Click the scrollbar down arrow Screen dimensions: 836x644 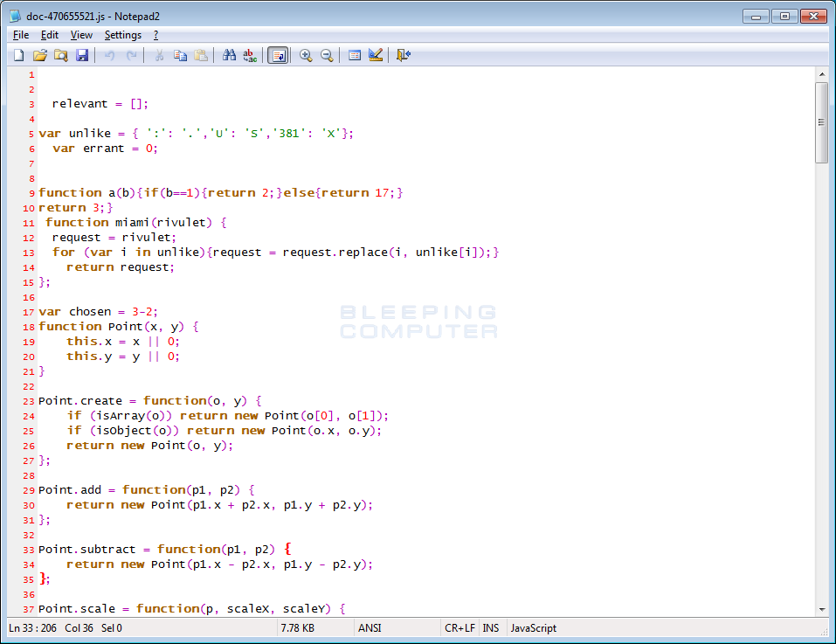(822, 609)
